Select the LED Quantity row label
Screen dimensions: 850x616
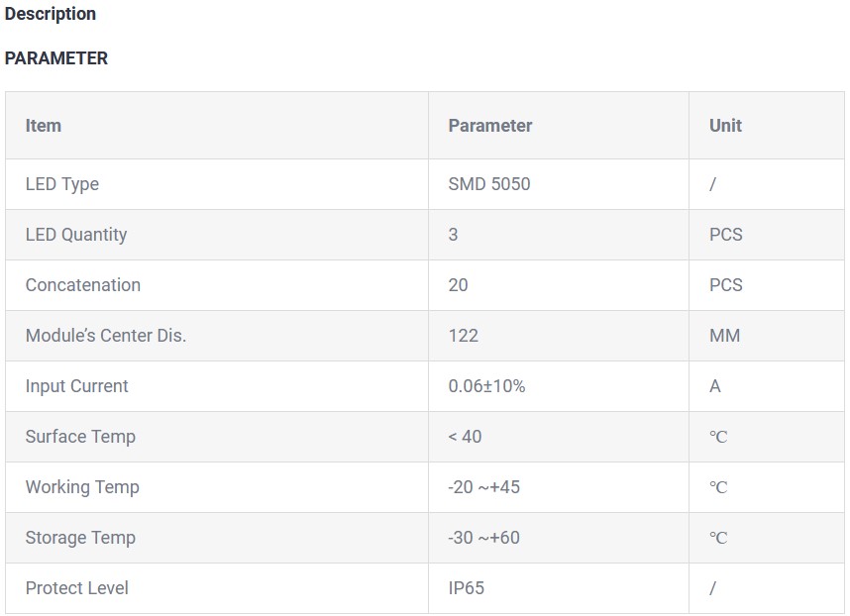click(76, 235)
